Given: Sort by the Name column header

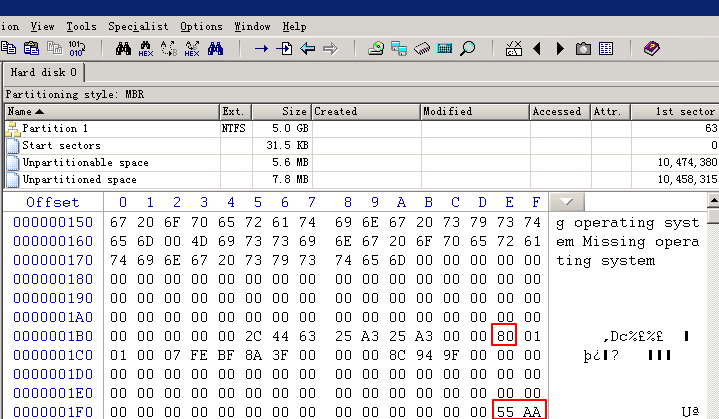Looking at the screenshot, I should (112, 111).
